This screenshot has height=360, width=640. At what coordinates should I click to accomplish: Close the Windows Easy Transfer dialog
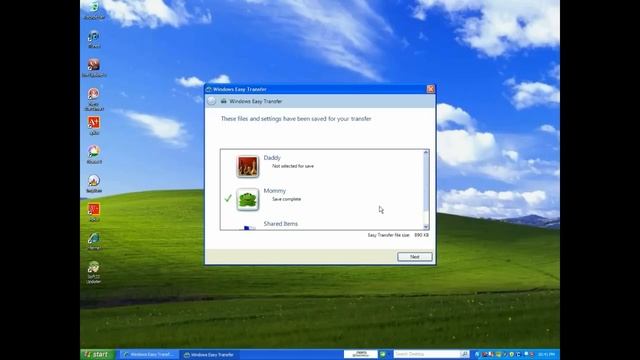click(430, 89)
